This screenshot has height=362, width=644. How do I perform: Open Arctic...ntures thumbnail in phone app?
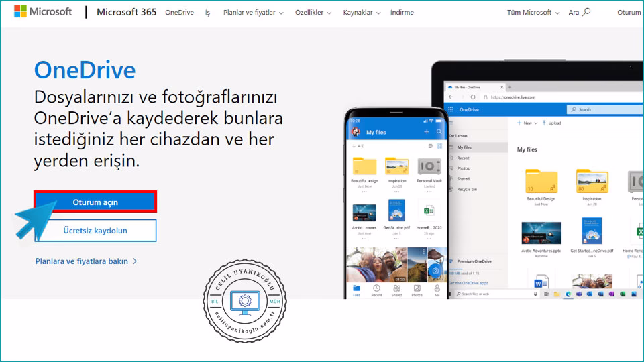tap(364, 213)
